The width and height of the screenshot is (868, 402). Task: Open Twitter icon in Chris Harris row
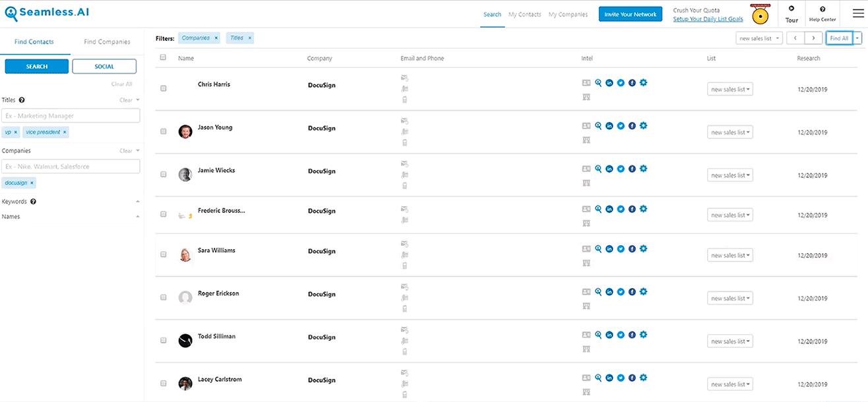pyautogui.click(x=621, y=83)
